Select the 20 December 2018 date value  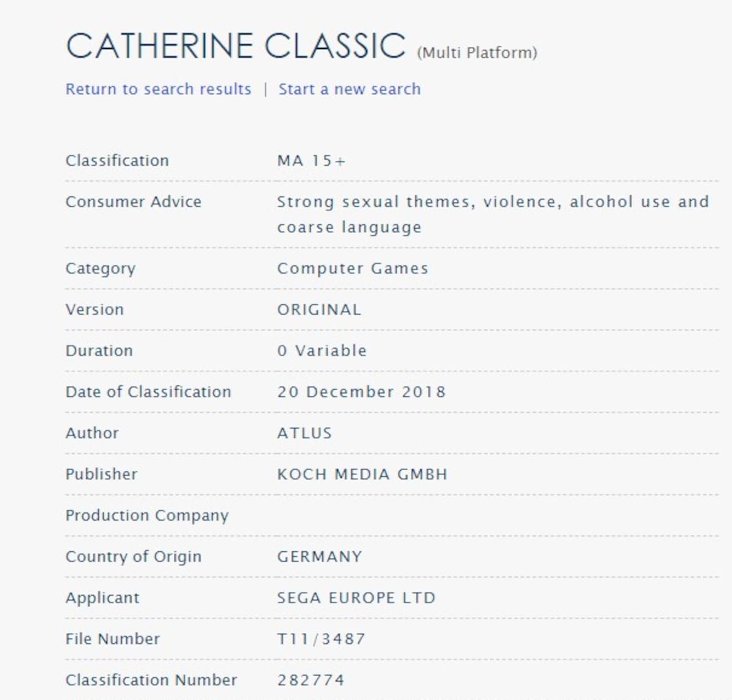[361, 392]
